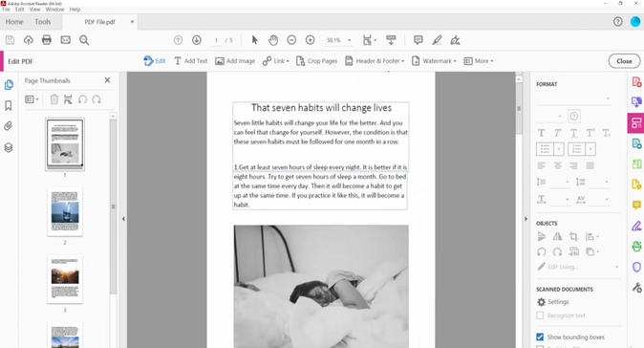Click the upload to cloud icon
Viewport: 644px width, 348px height.
29,40
